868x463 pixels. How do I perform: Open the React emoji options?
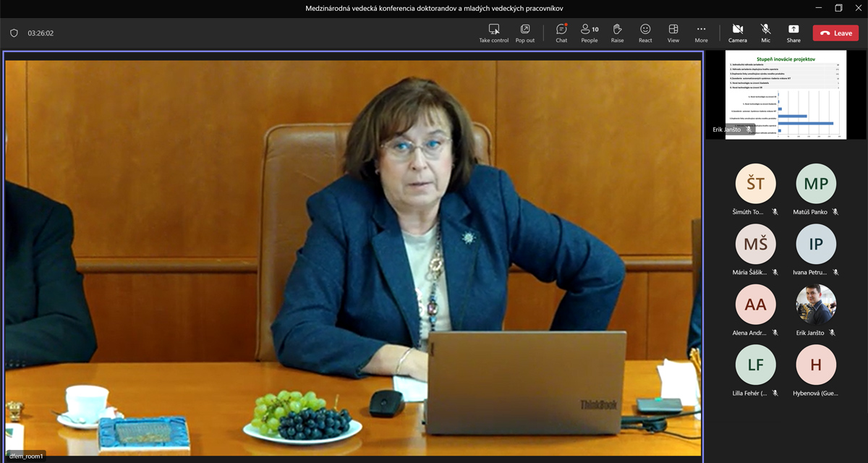pos(645,33)
